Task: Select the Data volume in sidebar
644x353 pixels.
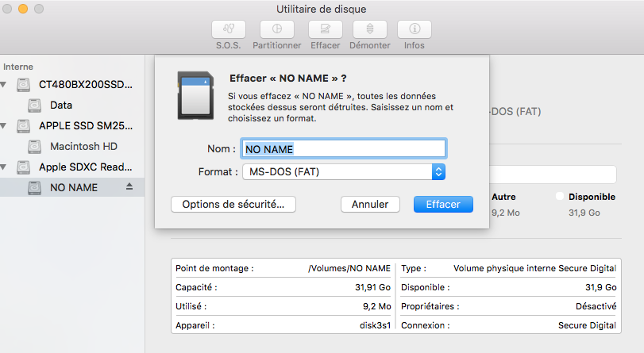Action: (x=60, y=105)
